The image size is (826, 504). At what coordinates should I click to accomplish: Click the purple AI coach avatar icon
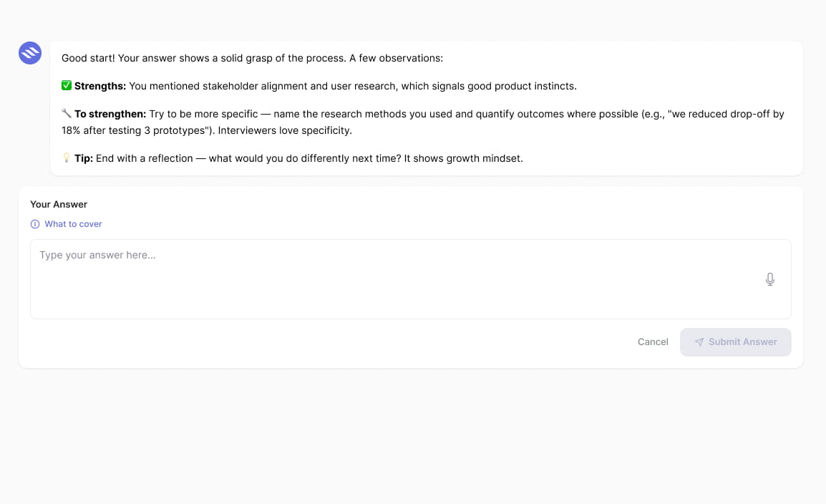tap(30, 53)
